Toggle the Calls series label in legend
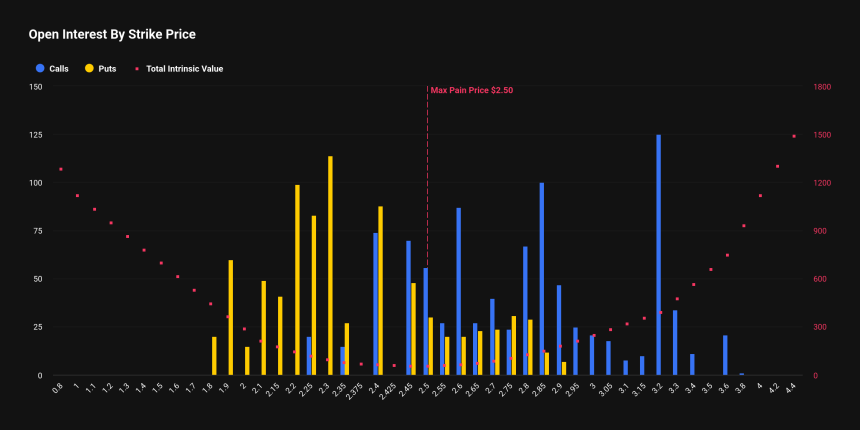The width and height of the screenshot is (860, 430). coord(58,69)
